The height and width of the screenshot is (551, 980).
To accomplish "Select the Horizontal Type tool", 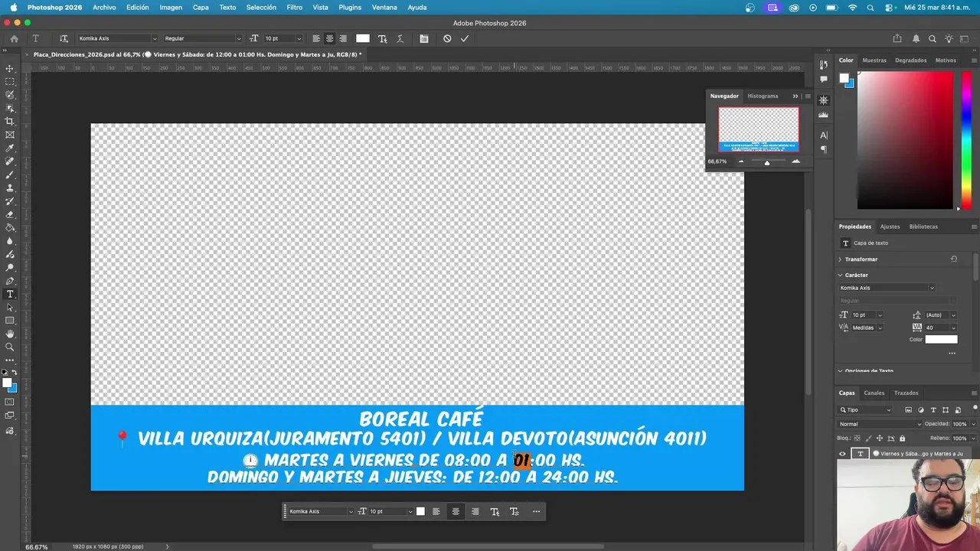I will click(x=10, y=294).
